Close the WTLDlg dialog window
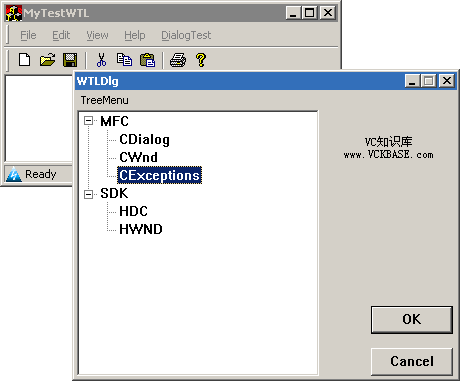This screenshot has width=460, height=381. click(447, 81)
